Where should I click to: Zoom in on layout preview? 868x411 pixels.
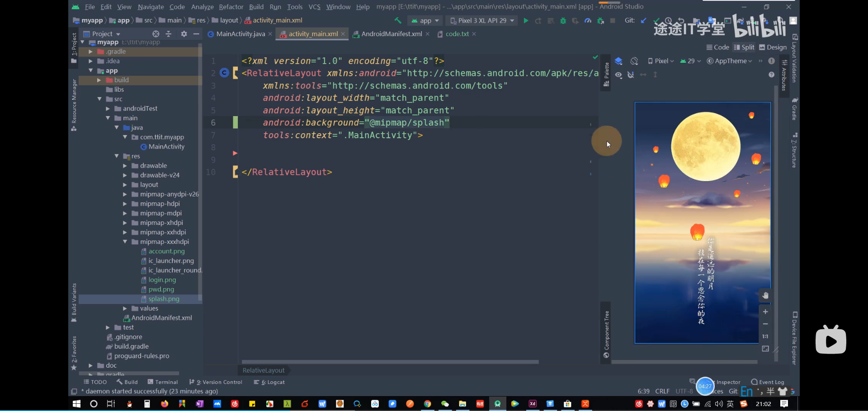click(765, 312)
